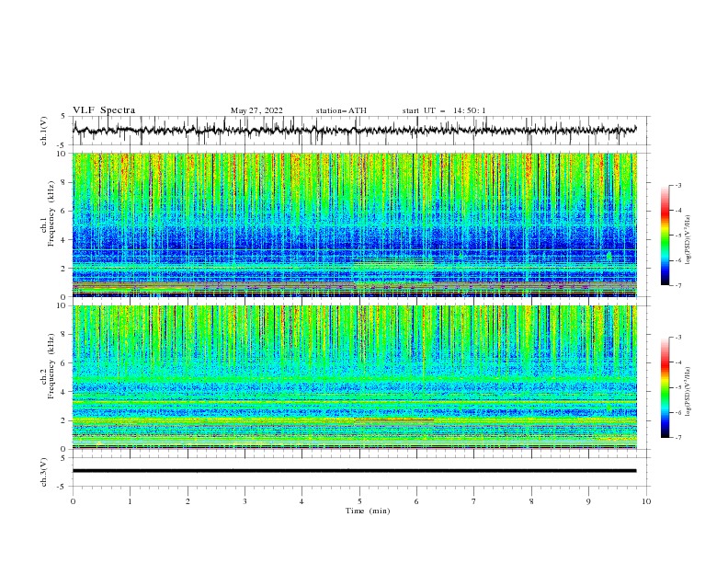Click the ch.1 "Frequency (kHz)" axis label
Viewport: 728px width, 563px height.
coord(51,214)
